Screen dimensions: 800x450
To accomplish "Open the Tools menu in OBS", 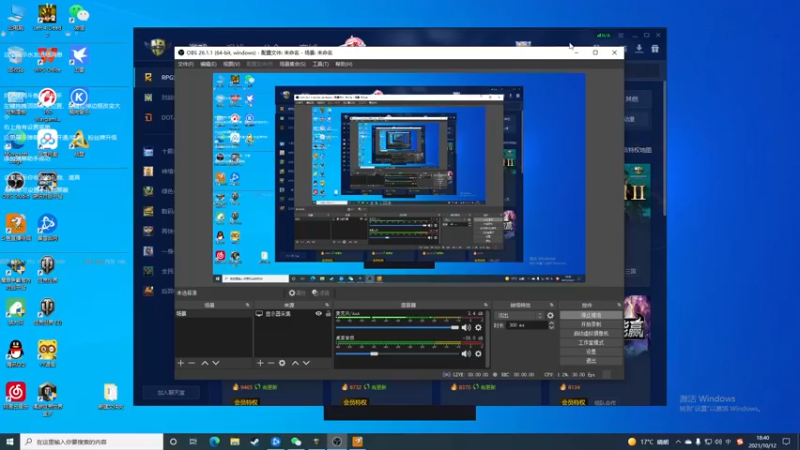I will coord(320,64).
